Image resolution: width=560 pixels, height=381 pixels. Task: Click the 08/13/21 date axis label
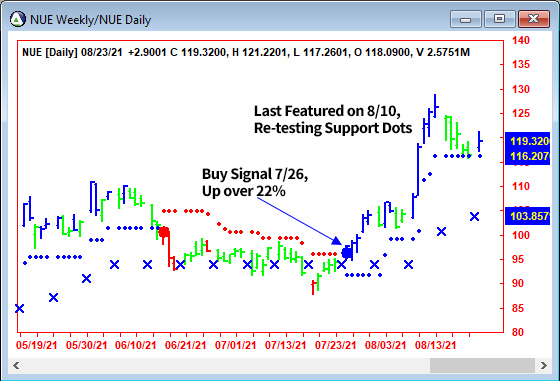[435, 345]
